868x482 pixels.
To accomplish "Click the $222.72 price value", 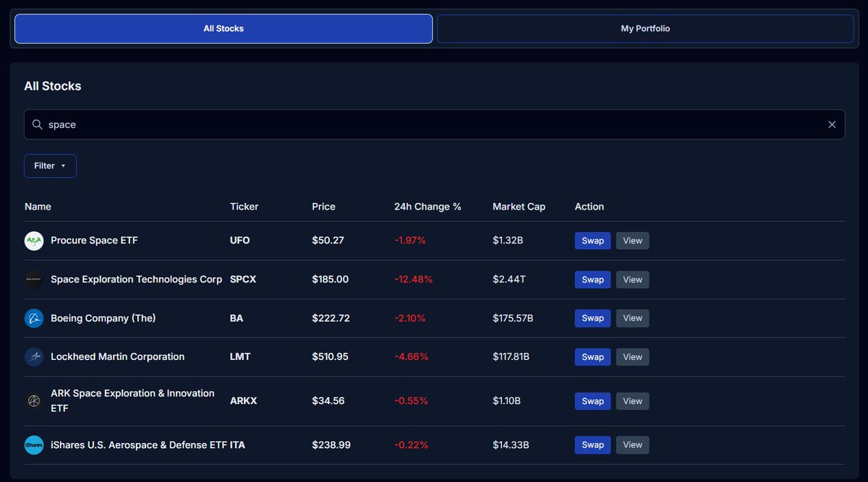I will click(x=331, y=318).
